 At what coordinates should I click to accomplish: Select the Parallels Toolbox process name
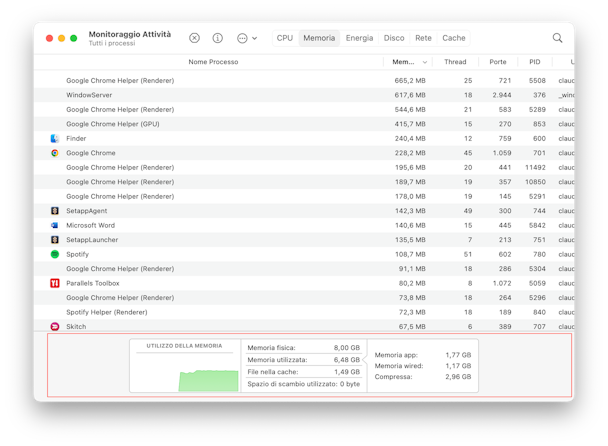click(x=93, y=283)
